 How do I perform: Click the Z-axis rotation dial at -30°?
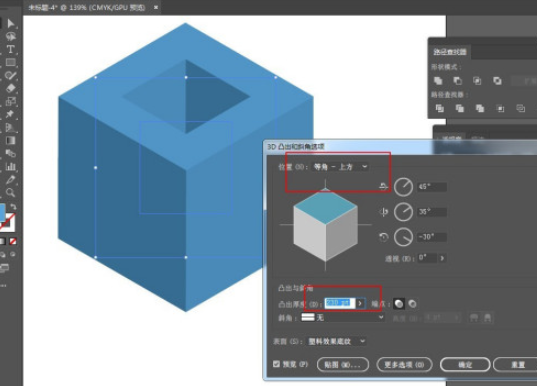pos(403,237)
